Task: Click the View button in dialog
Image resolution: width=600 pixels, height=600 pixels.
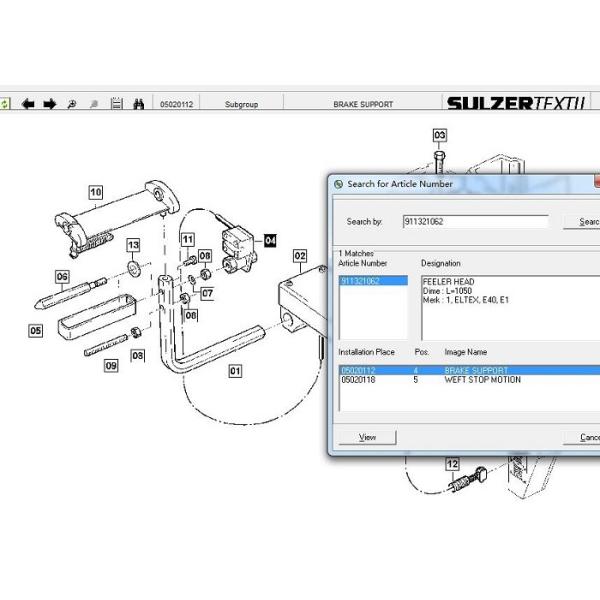Action: [x=367, y=437]
